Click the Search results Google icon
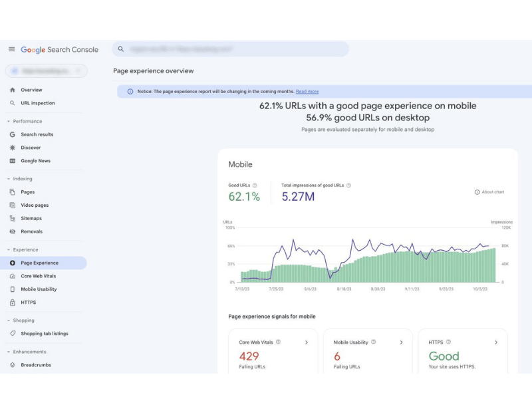532x399 pixels. point(13,134)
